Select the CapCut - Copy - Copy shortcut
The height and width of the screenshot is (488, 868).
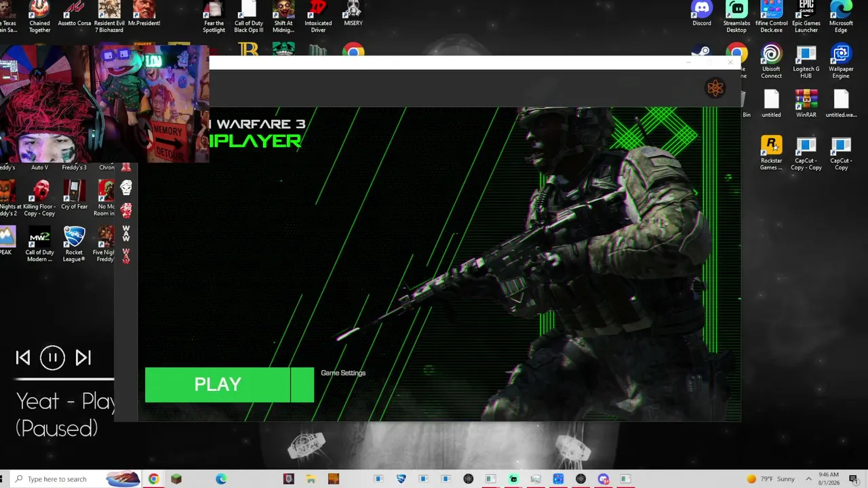click(x=806, y=153)
